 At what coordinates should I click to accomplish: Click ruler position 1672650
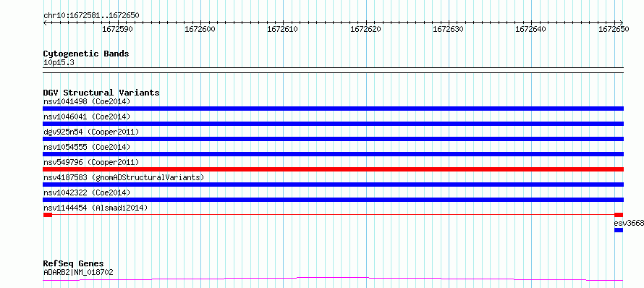pyautogui.click(x=614, y=29)
